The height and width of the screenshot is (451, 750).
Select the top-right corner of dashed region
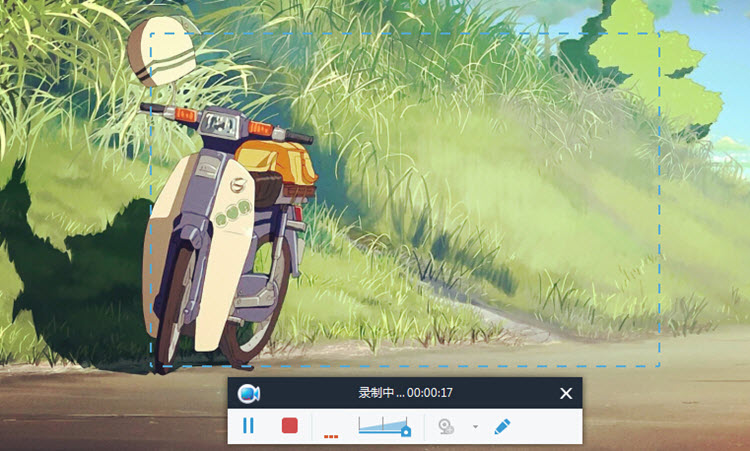tap(659, 34)
